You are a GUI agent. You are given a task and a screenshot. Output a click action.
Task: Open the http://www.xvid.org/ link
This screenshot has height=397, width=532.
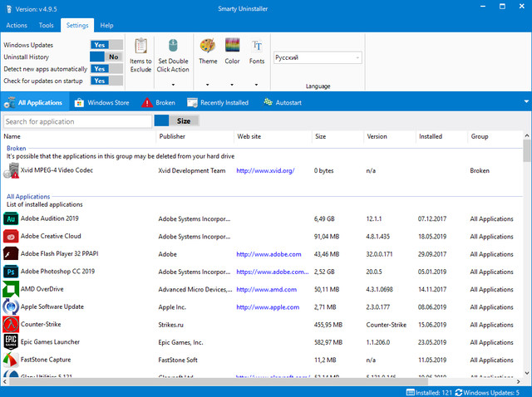pos(265,170)
